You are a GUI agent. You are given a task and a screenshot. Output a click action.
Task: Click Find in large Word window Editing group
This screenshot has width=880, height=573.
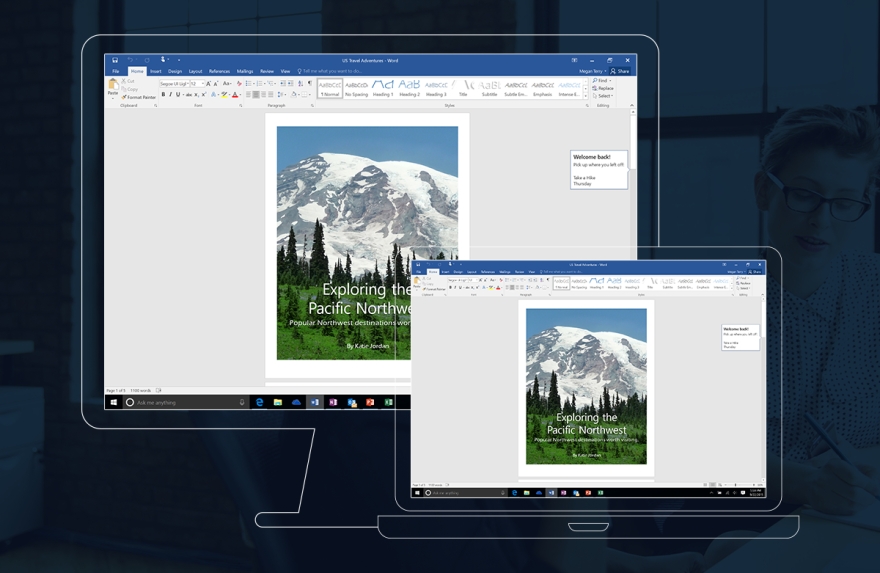[602, 81]
